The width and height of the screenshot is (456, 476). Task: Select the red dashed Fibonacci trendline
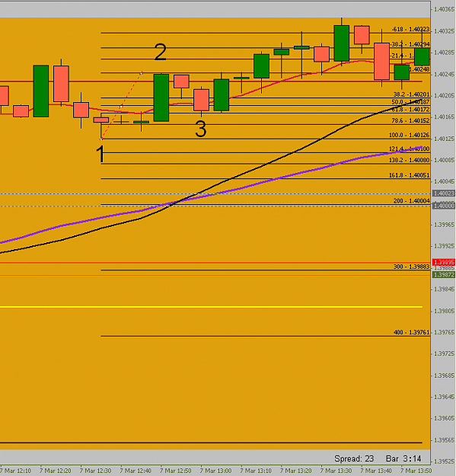pos(121,106)
